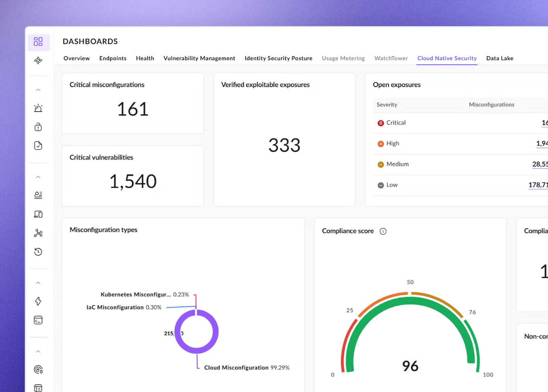Switch to the Identity Security Posture tab
Screen dimensions: 548x392
pos(278,58)
